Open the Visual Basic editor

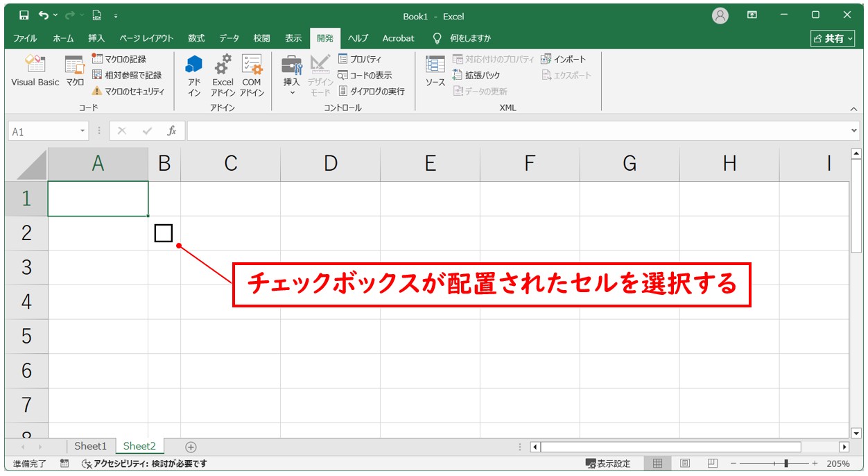tap(35, 71)
